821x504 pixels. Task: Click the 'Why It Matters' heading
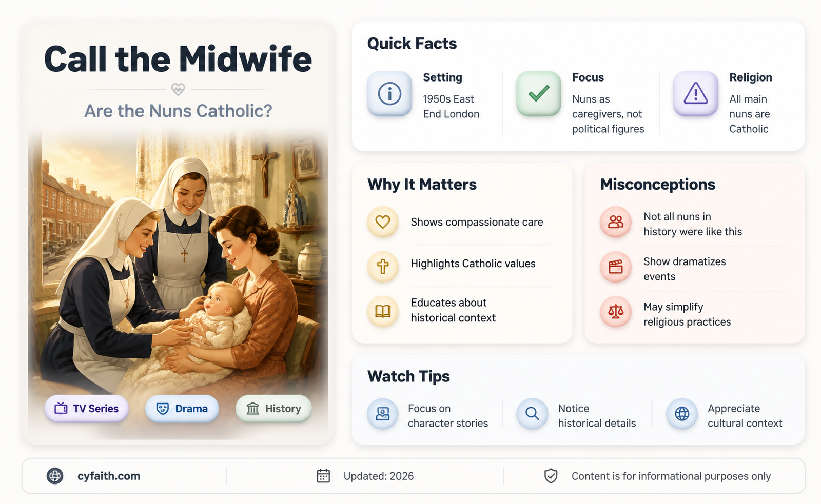[x=422, y=185]
